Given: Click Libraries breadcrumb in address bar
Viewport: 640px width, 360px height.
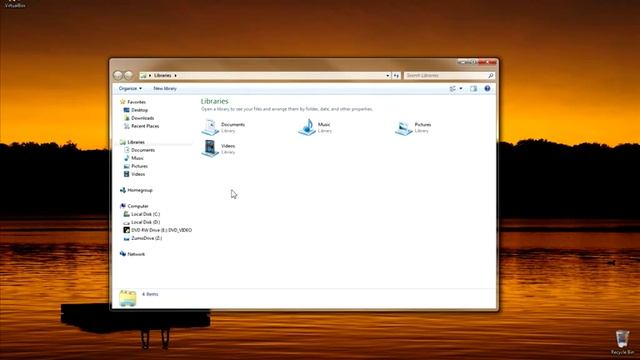Looking at the screenshot, I should coord(162,76).
